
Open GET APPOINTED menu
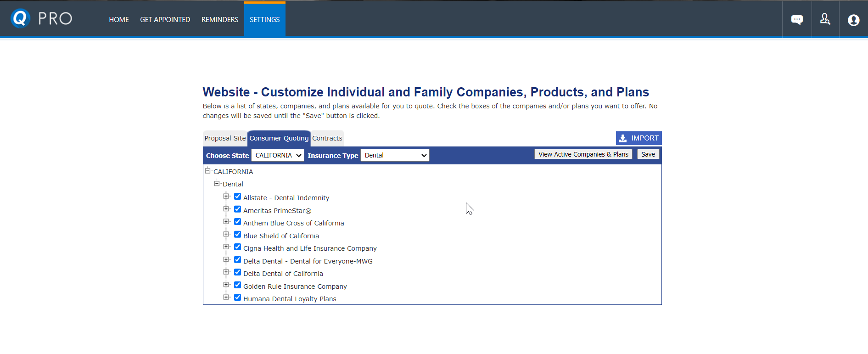[x=165, y=19]
